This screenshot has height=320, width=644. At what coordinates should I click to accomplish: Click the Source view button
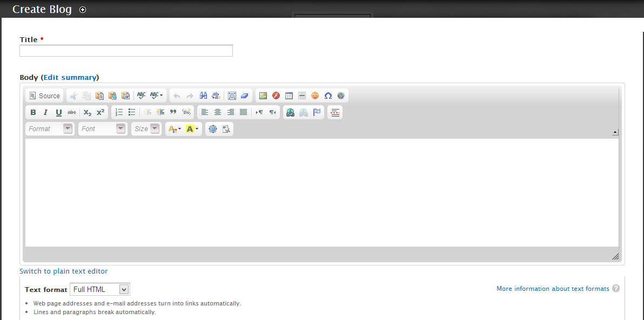coord(44,96)
